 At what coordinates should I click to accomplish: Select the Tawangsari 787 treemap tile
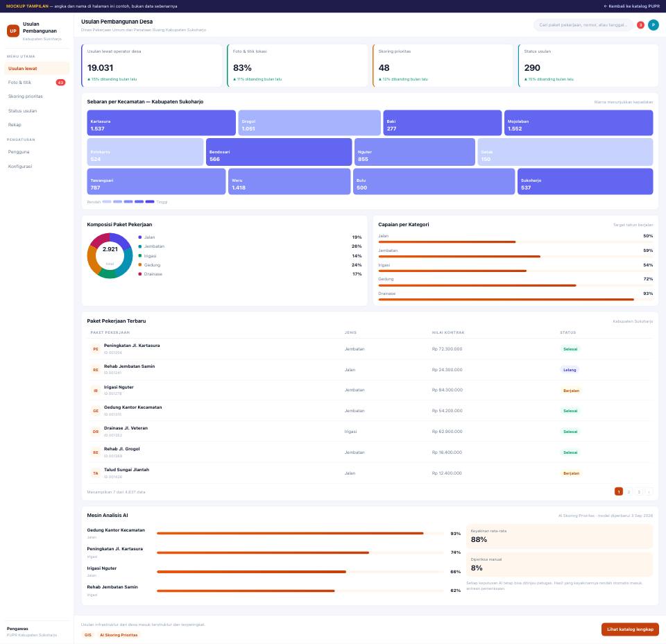156,181
